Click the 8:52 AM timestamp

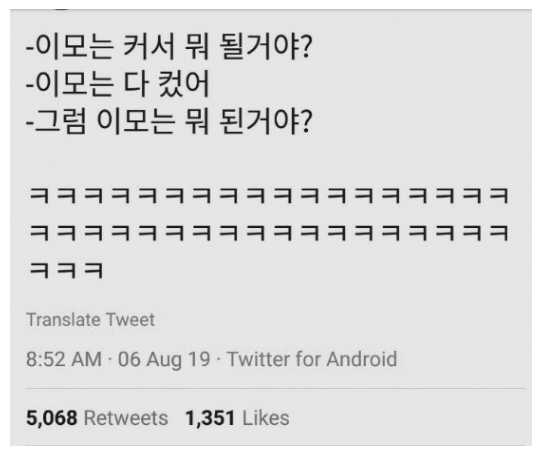click(x=64, y=359)
